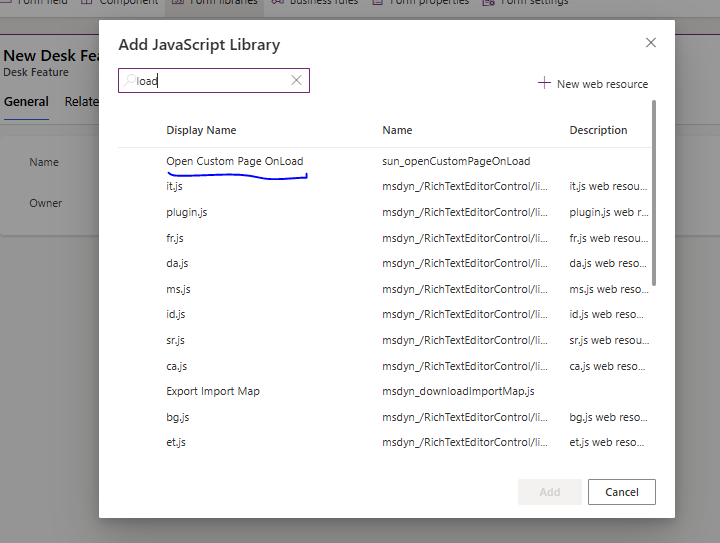Select the da.js library row
The width and height of the screenshot is (720, 543).
385,263
